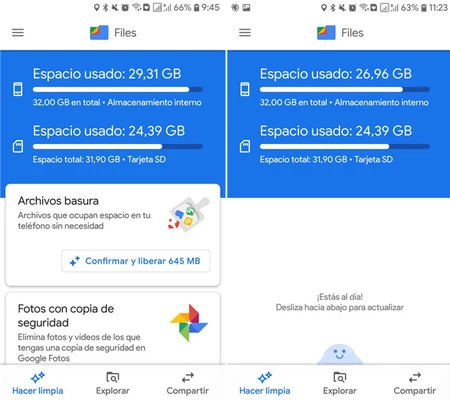
Task: Tap the junk files dustpan illustration
Action: (189, 214)
